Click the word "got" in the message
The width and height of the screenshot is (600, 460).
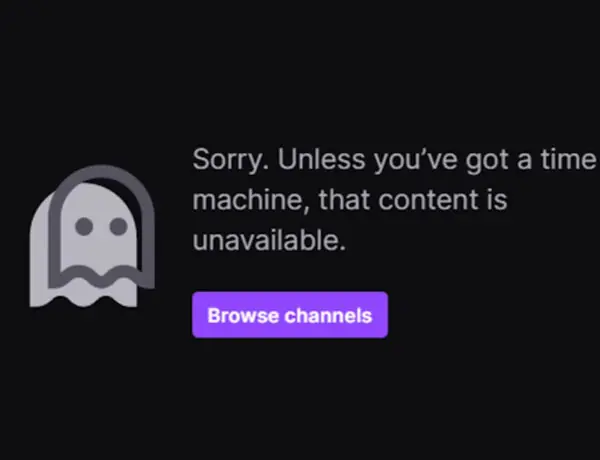tap(486, 161)
